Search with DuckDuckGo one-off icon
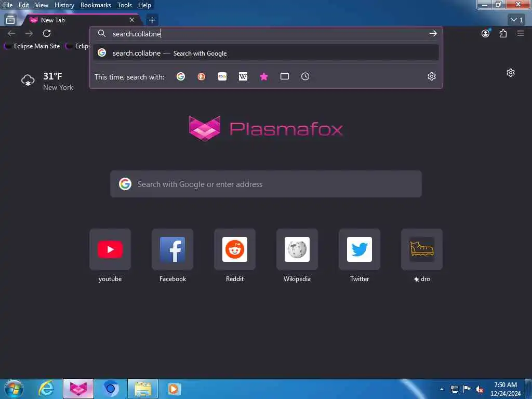532x399 pixels. tap(201, 77)
